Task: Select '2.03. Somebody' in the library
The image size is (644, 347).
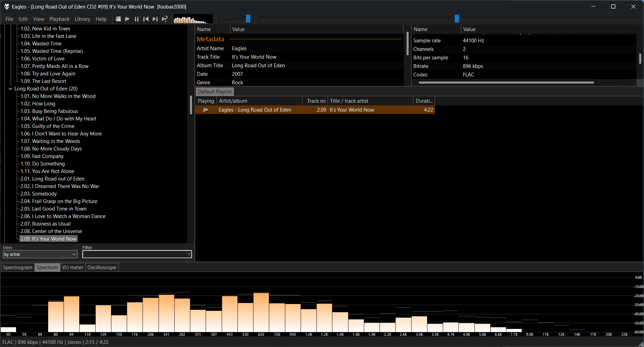Action: (39, 194)
